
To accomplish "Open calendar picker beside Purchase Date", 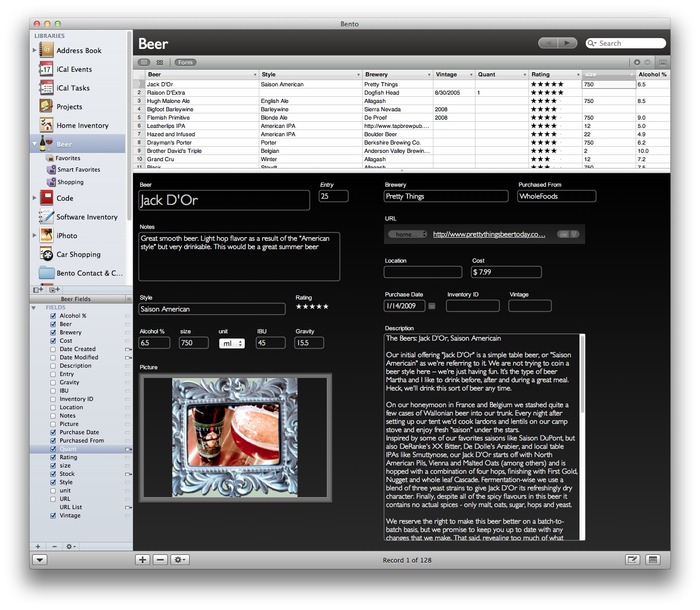I will coord(432,306).
